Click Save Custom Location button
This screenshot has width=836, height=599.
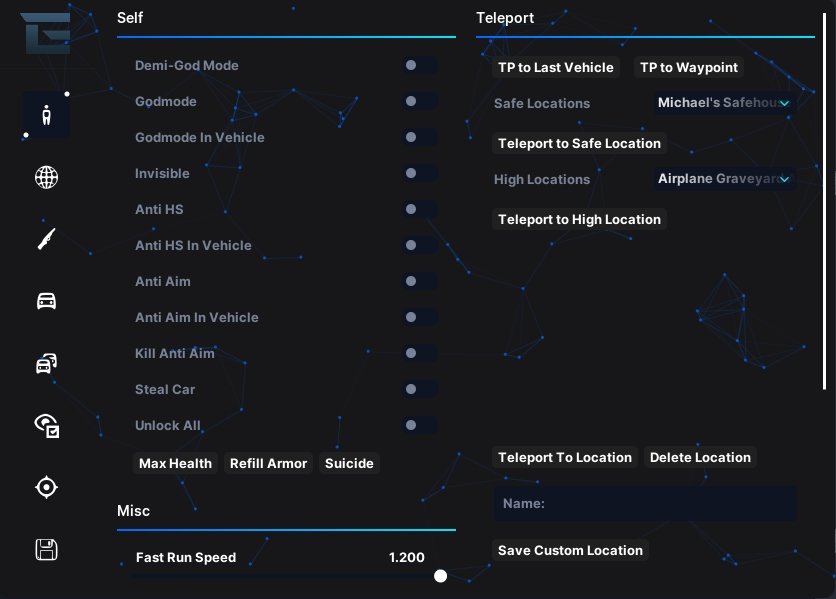click(570, 550)
